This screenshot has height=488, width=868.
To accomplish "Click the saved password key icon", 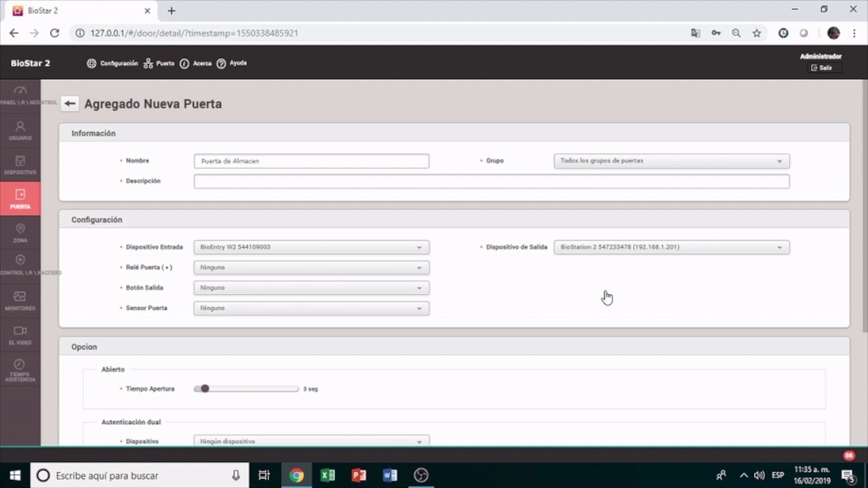I will 716,33.
